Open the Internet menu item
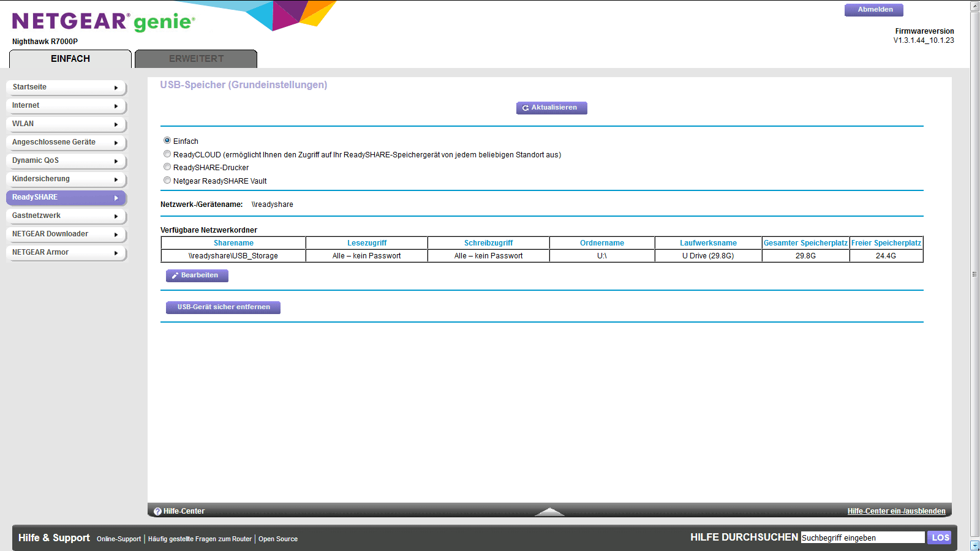This screenshot has height=551, width=980. [x=66, y=105]
